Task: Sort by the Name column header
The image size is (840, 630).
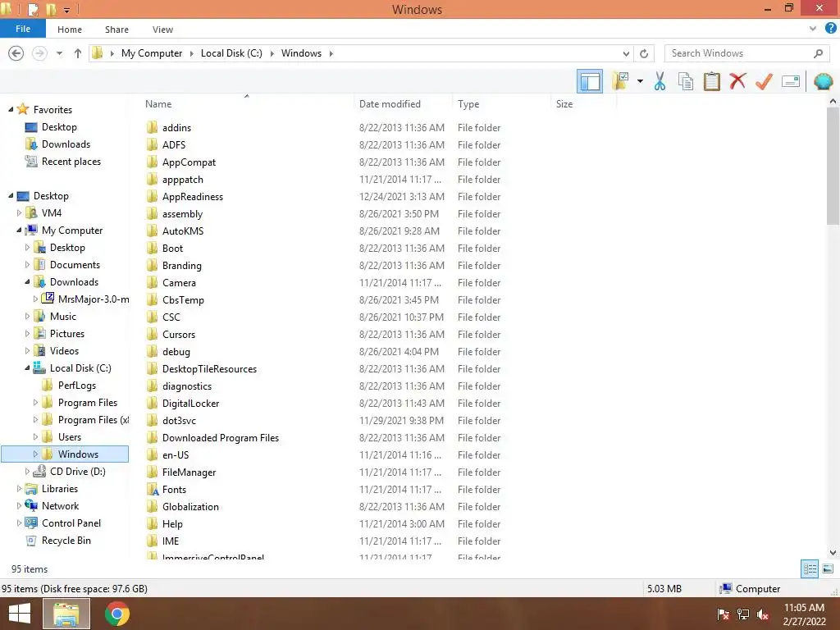Action: [x=158, y=104]
